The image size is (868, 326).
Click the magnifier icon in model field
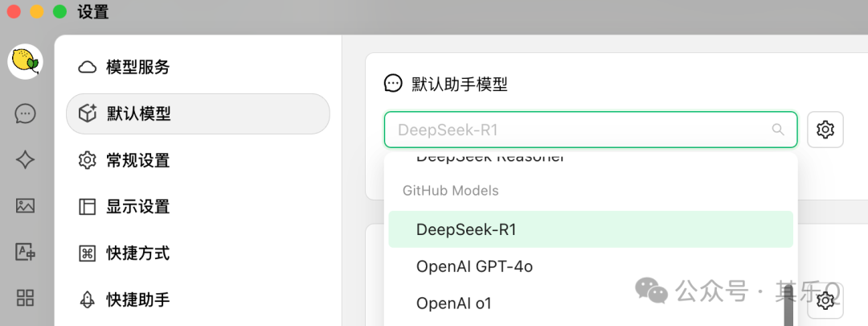[777, 130]
